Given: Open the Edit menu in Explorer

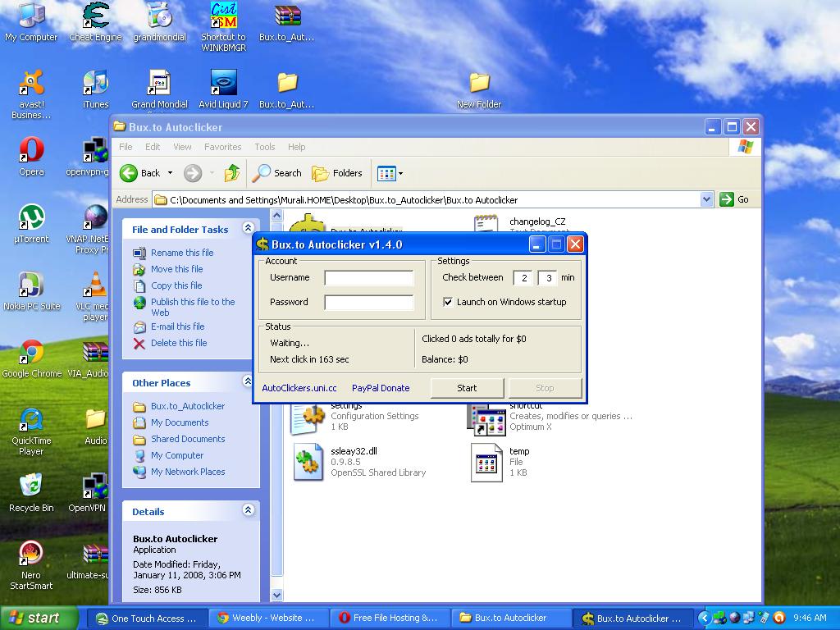Looking at the screenshot, I should (153, 147).
